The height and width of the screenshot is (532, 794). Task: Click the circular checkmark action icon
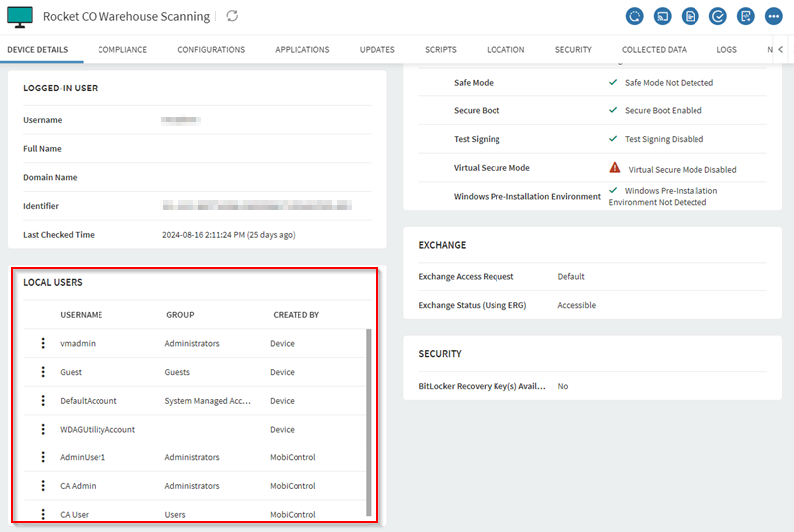pos(717,16)
